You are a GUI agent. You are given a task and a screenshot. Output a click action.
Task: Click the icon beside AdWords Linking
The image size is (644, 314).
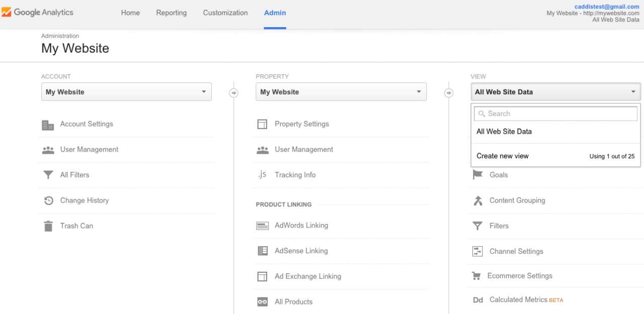(x=263, y=226)
